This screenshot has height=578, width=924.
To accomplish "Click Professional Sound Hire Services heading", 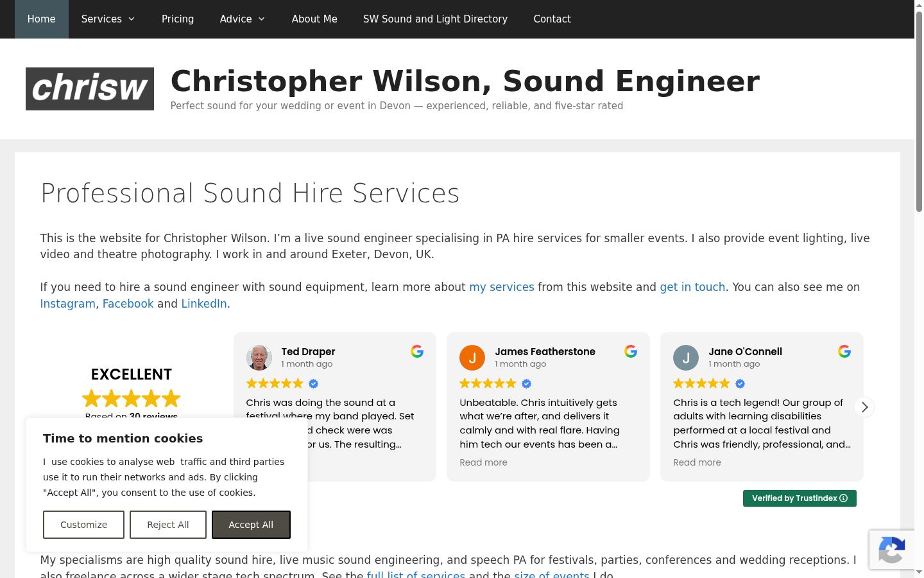I will 250,193.
